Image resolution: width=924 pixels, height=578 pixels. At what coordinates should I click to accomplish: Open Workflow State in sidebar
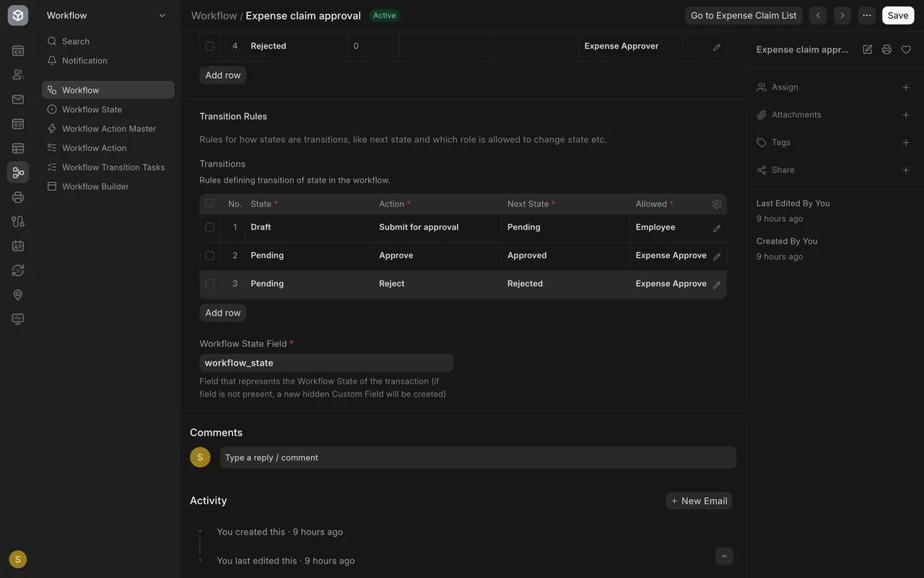(x=108, y=109)
